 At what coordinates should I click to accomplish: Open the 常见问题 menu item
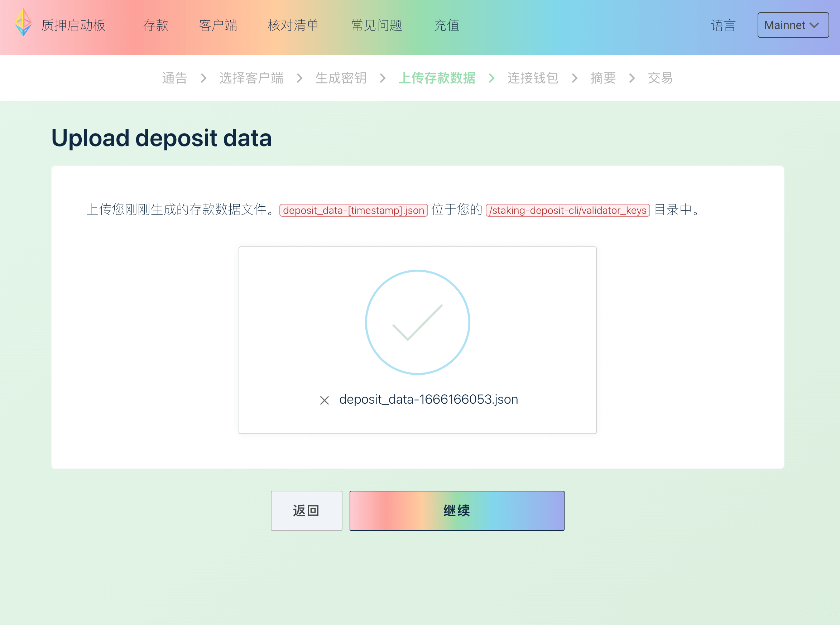pos(376,25)
